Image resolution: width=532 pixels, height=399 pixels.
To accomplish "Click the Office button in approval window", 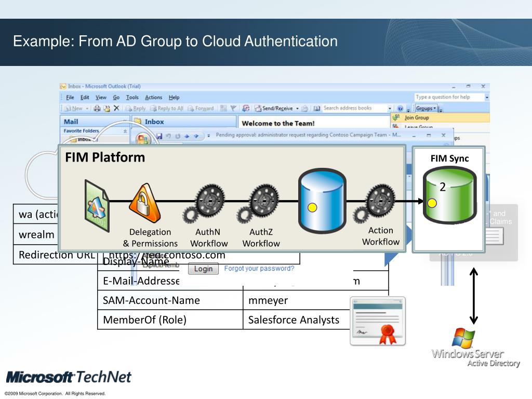I will pos(143,139).
